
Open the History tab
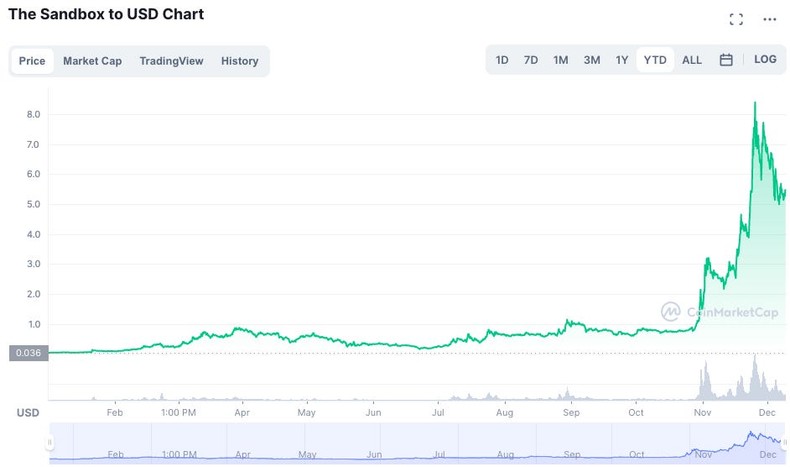pos(240,61)
